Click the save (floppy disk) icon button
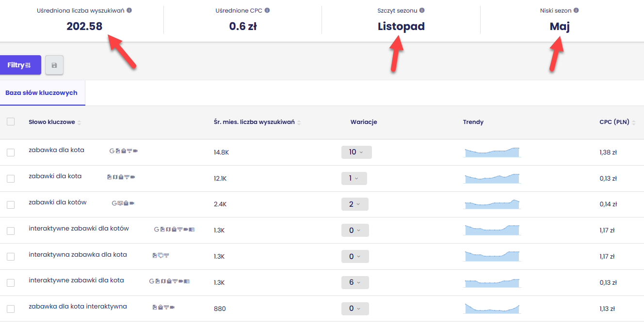 (x=54, y=65)
